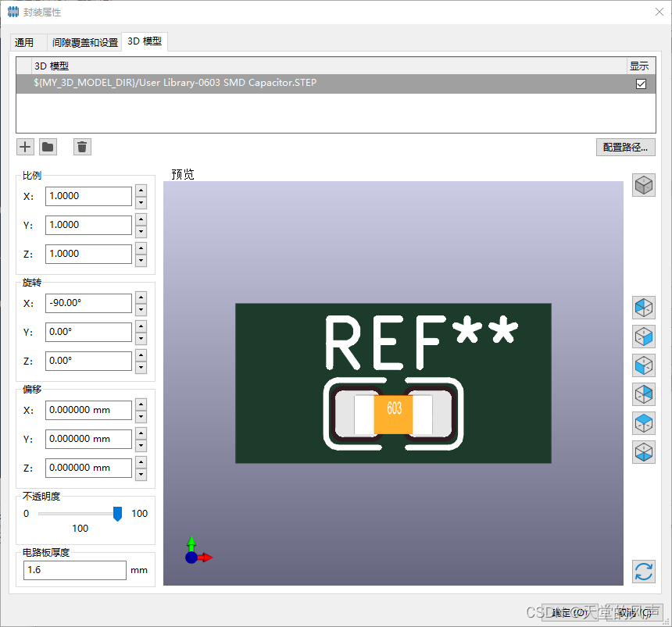Click the offset Y field in mm
672x627 pixels.
pos(89,440)
